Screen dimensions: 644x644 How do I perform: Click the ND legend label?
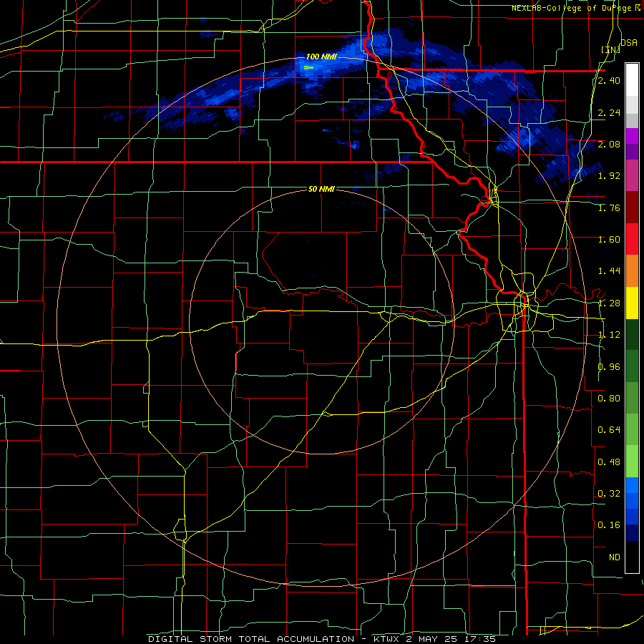(615, 557)
